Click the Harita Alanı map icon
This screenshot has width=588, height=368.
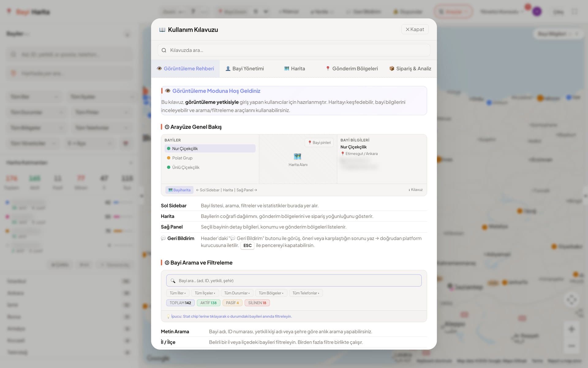pos(297,156)
